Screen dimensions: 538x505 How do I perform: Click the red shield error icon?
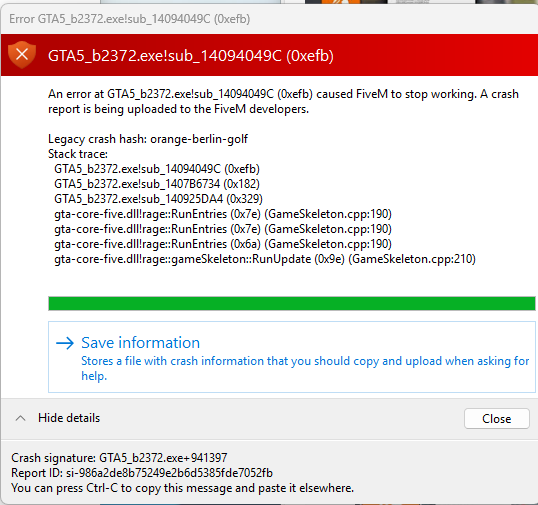(x=22, y=55)
